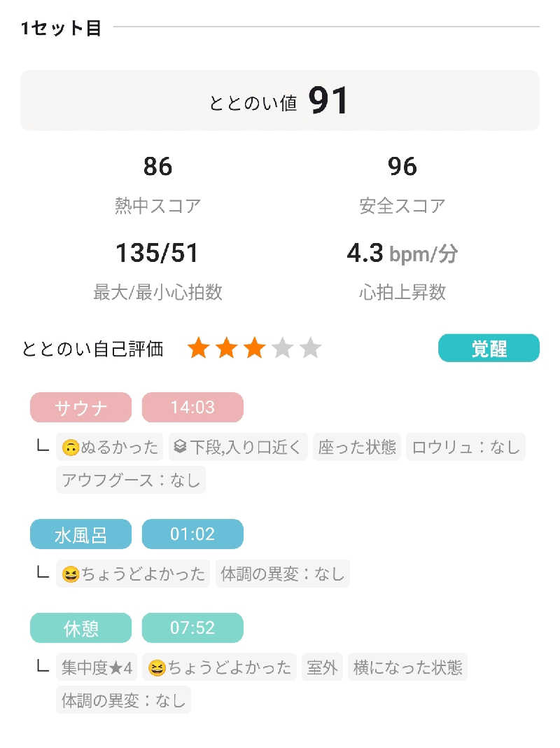Select the fifth gray rating star

coord(310,348)
